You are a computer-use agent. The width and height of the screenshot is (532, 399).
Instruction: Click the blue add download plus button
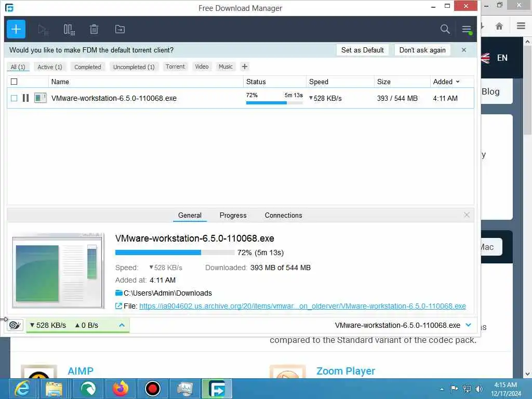(16, 29)
